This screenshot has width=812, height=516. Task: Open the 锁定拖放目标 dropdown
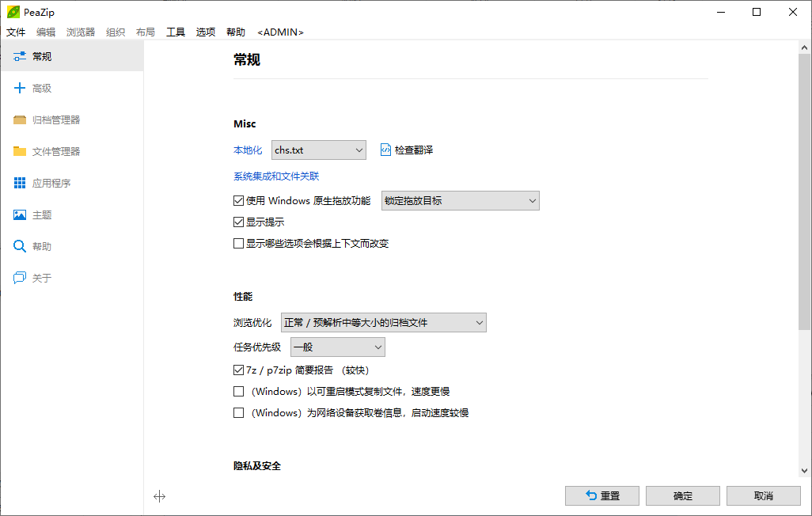tap(461, 200)
